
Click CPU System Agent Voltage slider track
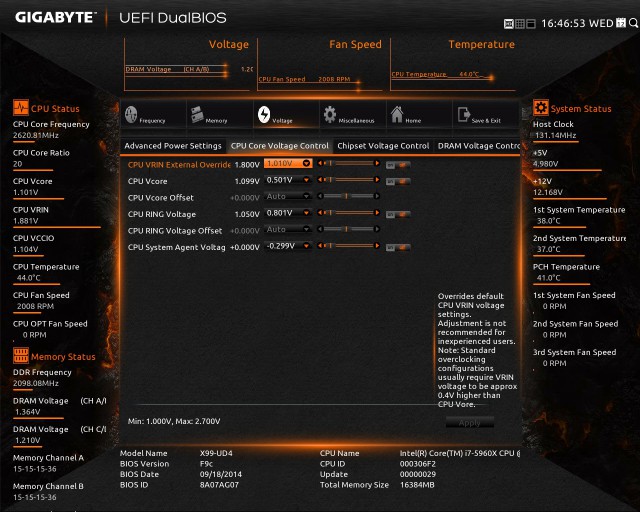point(349,246)
